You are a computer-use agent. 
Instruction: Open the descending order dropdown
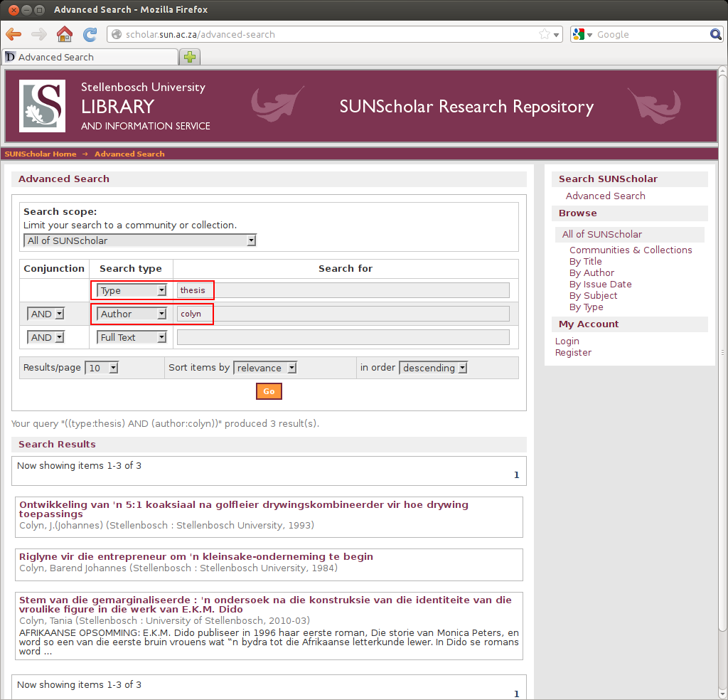coord(433,368)
